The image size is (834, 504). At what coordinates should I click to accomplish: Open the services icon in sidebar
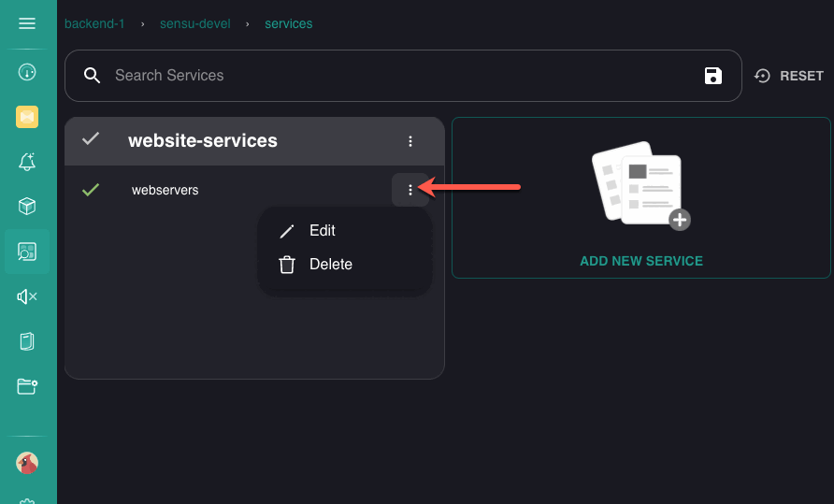pos(27,252)
